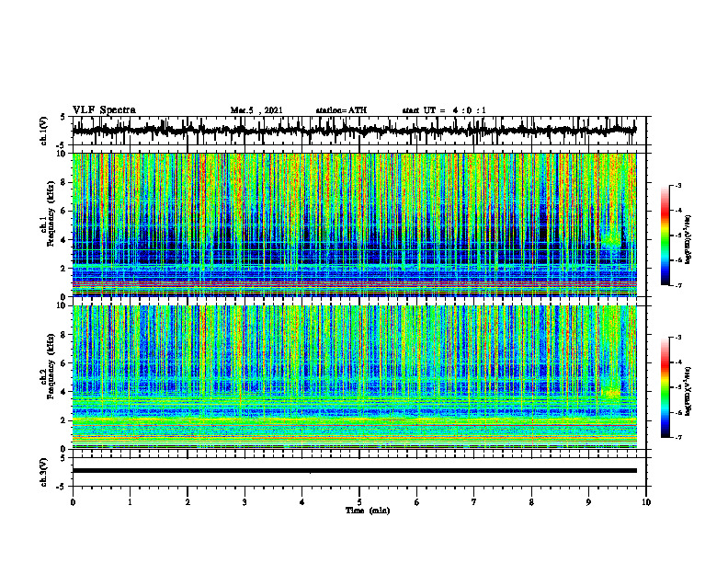728x563 pixels.
Task: Click the "VLF Spectra" plot title
Action: pyautogui.click(x=104, y=110)
